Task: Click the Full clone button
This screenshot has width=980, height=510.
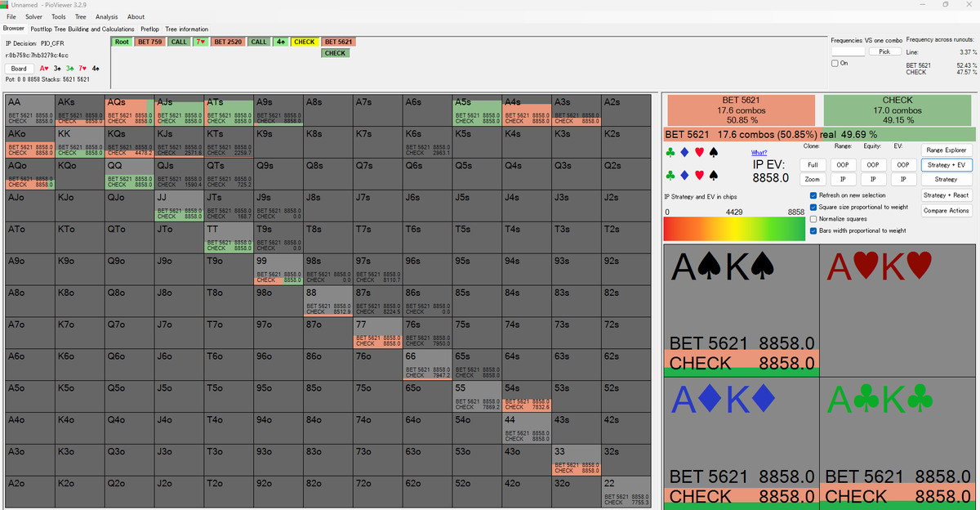Action: click(813, 164)
